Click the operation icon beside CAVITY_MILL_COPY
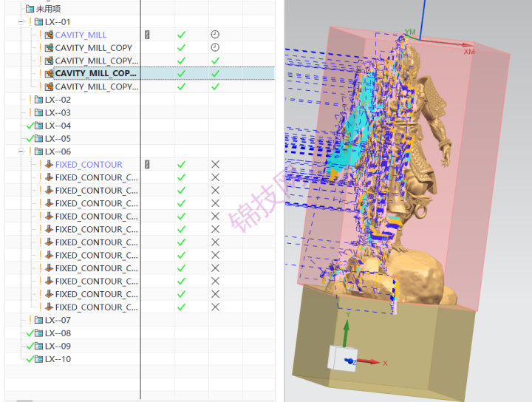This screenshot has width=532, height=402. click(50, 48)
